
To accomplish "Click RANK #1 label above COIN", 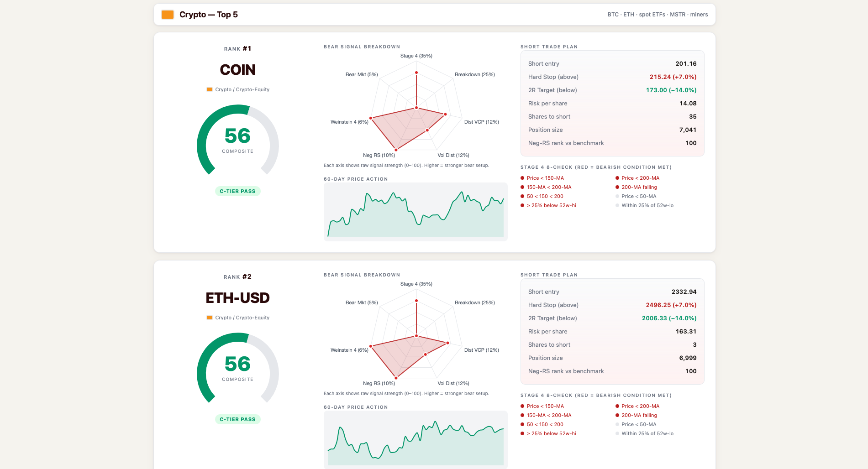I will [x=238, y=49].
